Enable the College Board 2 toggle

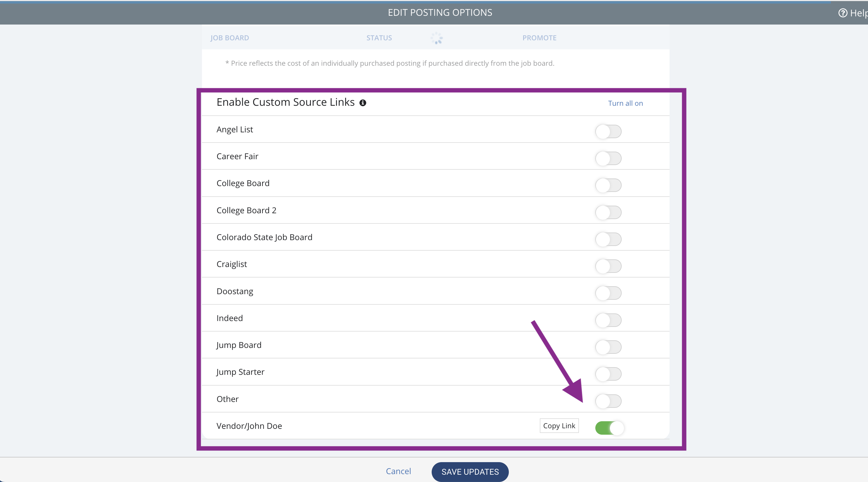click(608, 212)
